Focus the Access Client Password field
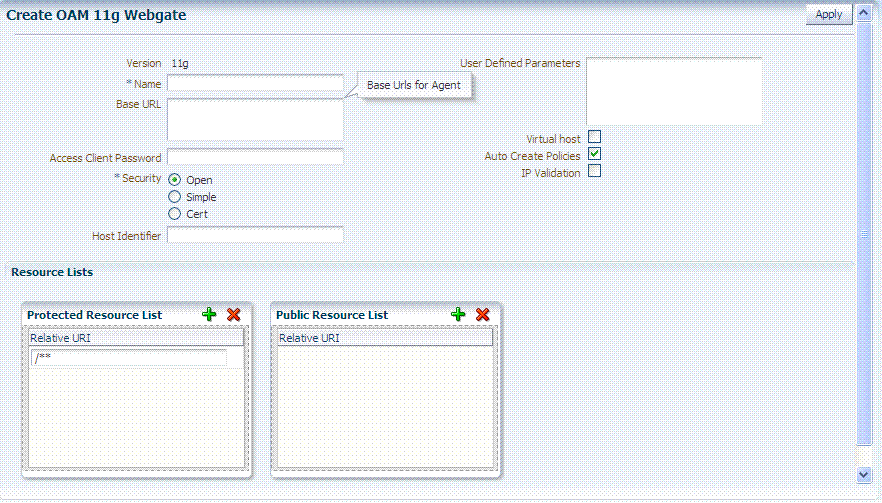The image size is (882, 503). point(255,157)
